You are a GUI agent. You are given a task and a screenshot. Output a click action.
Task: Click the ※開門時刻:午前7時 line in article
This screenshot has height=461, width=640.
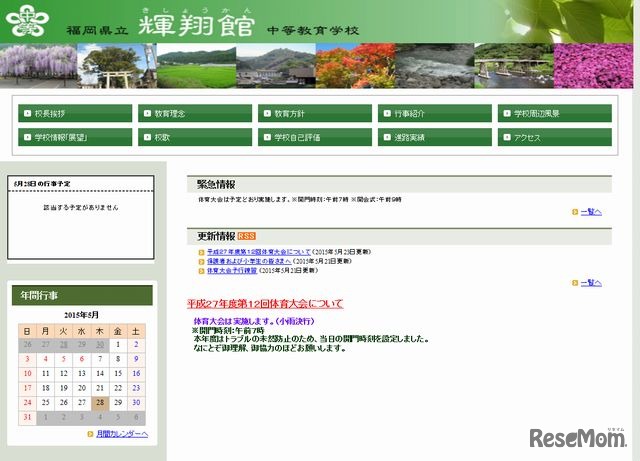pos(228,330)
